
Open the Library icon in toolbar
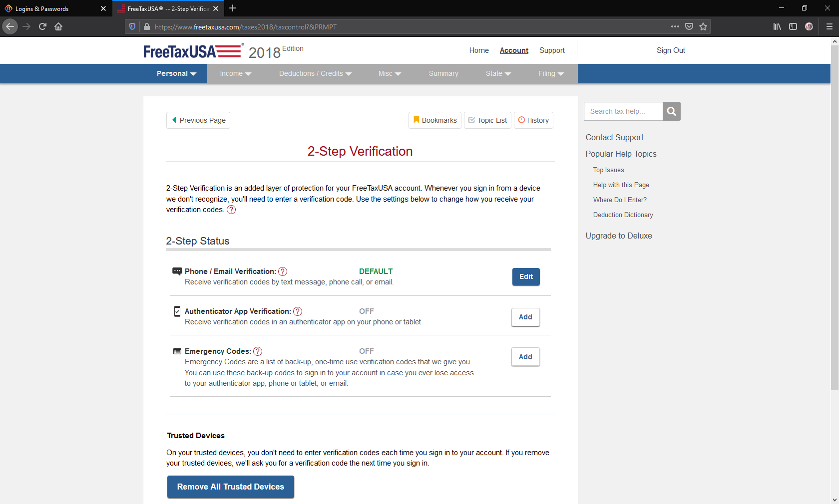[777, 26]
